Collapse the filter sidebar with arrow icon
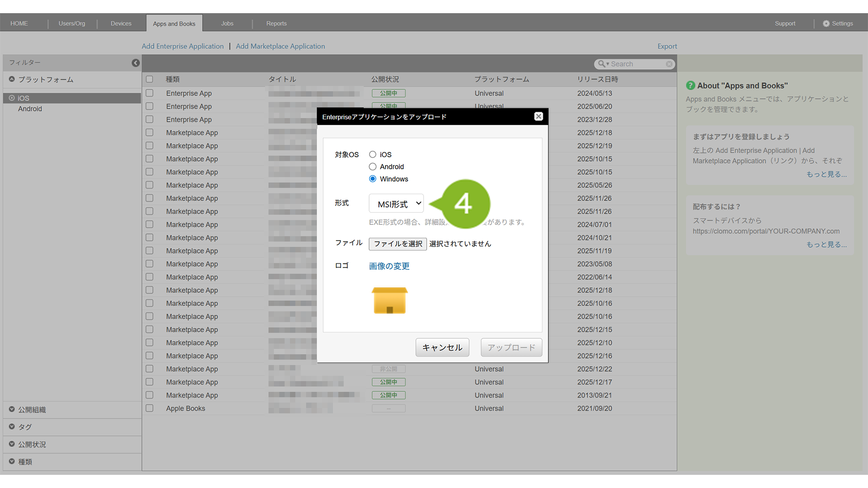This screenshot has width=868, height=488. 135,62
